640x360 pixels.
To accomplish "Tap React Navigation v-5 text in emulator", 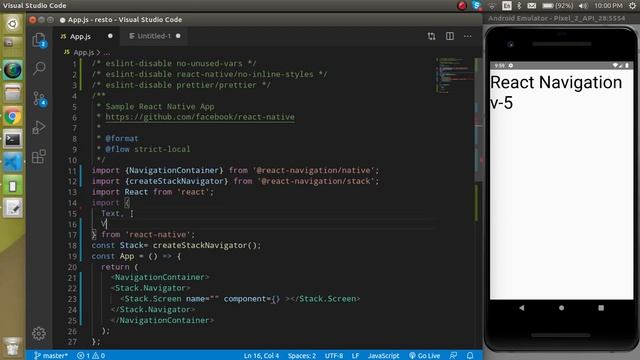I will 556,92.
